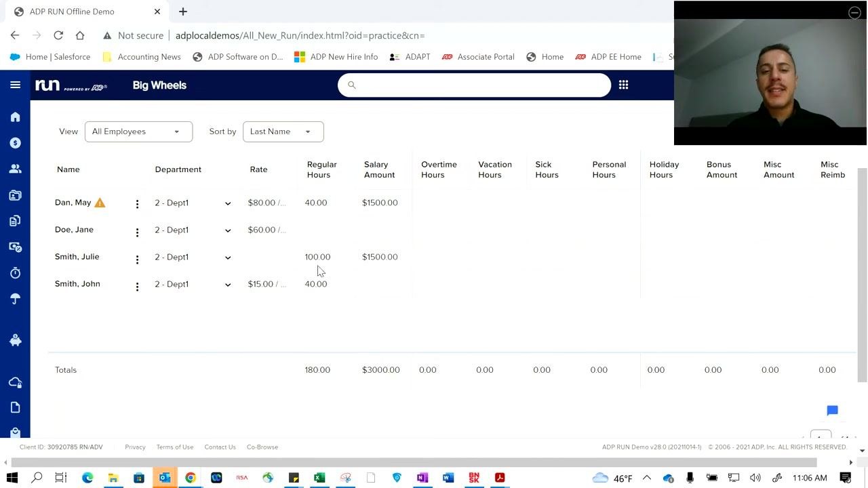Screen dimensions: 868x488
Task: Click the warning icon beside Dan, May
Action: [x=100, y=203]
